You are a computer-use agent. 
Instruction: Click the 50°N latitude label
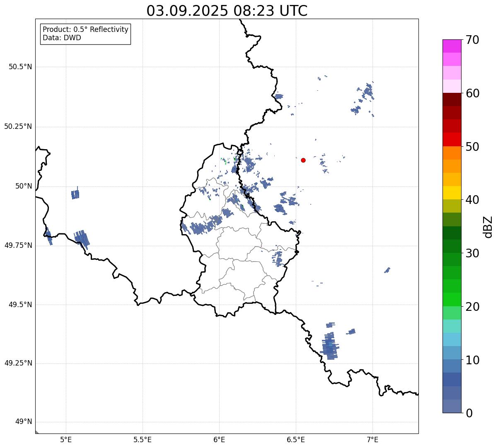click(24, 186)
